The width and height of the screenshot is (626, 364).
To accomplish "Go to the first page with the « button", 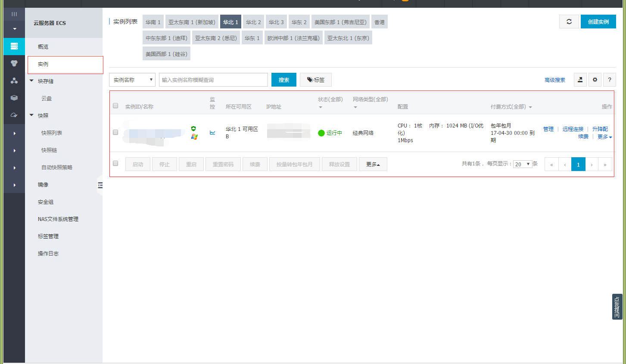I will tap(551, 164).
